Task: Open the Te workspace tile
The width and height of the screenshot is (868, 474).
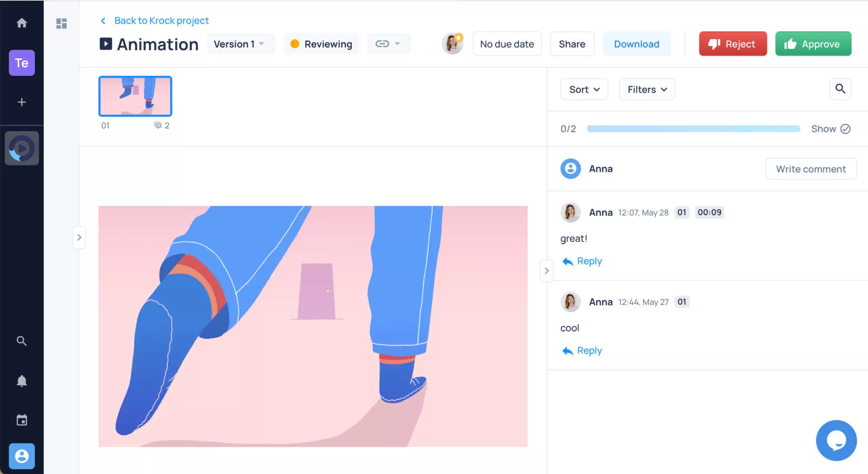Action: 22,63
